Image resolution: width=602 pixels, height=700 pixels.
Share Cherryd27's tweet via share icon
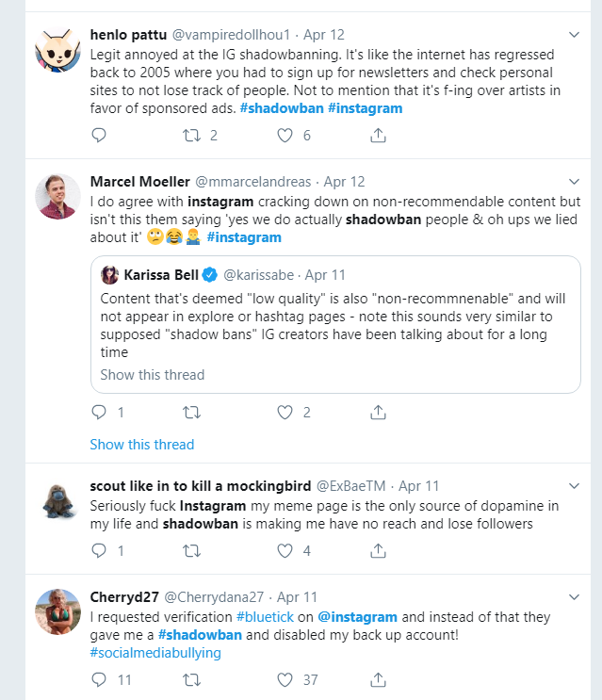pyautogui.click(x=378, y=679)
